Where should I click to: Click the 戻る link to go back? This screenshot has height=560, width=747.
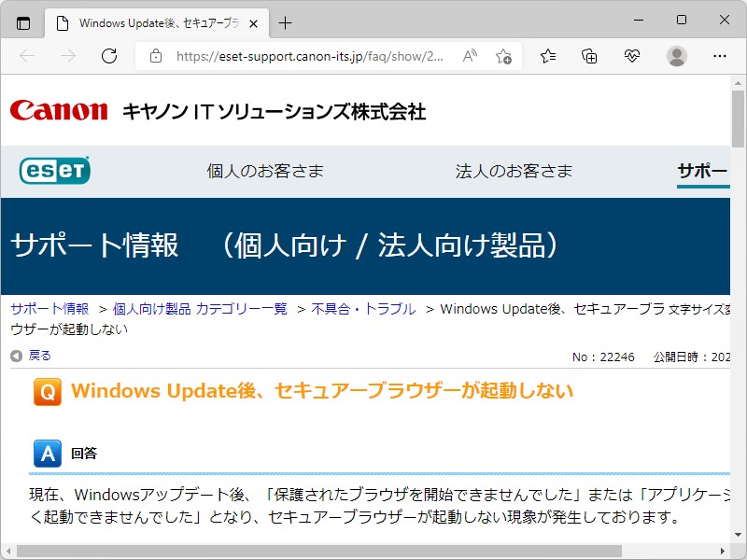(41, 356)
